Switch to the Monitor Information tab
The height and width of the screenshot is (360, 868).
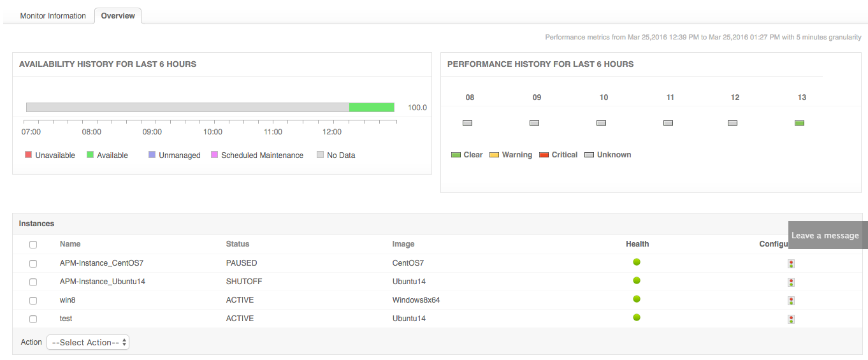(53, 16)
